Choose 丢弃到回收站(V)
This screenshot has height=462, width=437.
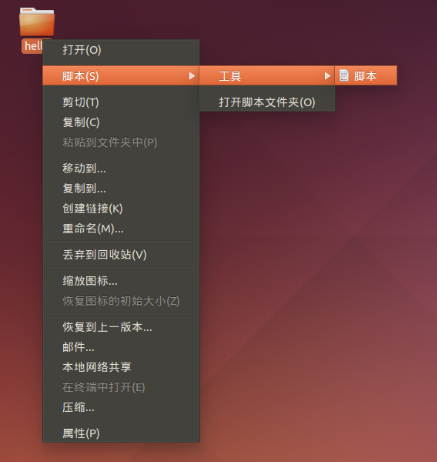pos(121,255)
